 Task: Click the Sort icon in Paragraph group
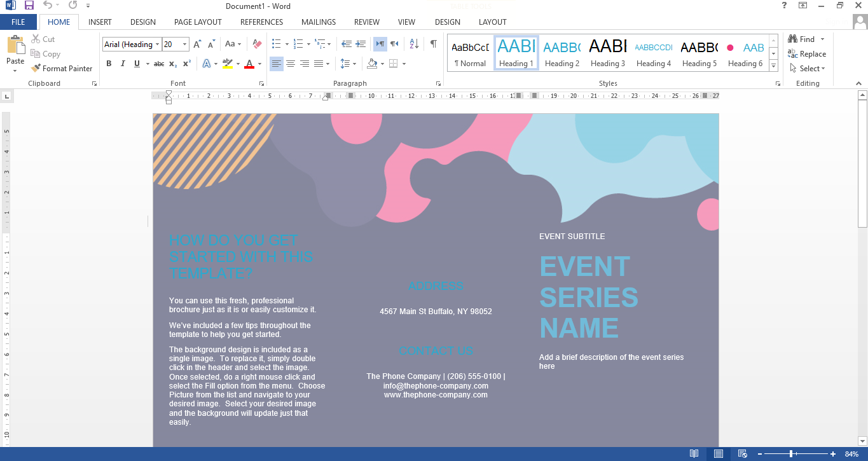click(413, 43)
